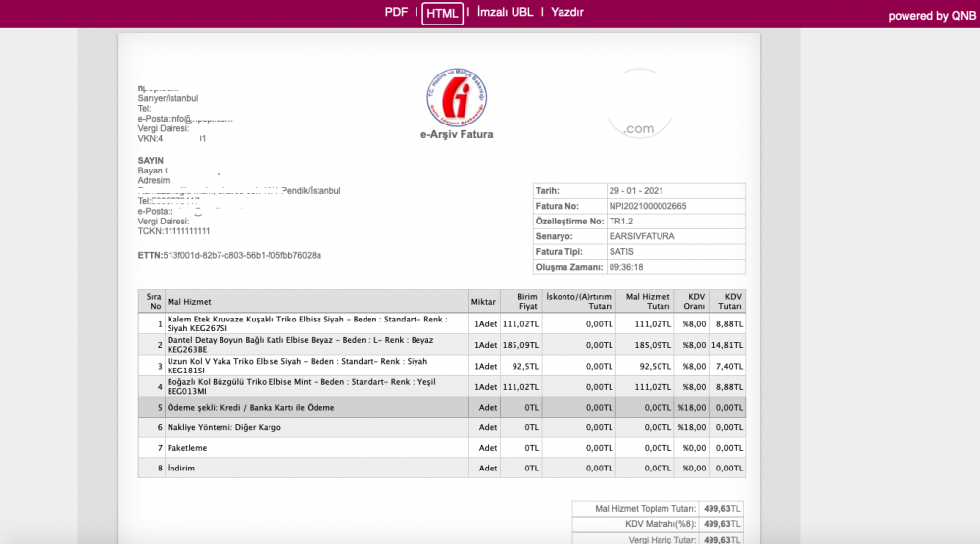Click KDV amount 7,40TL
The height and width of the screenshot is (544, 980).
729,366
